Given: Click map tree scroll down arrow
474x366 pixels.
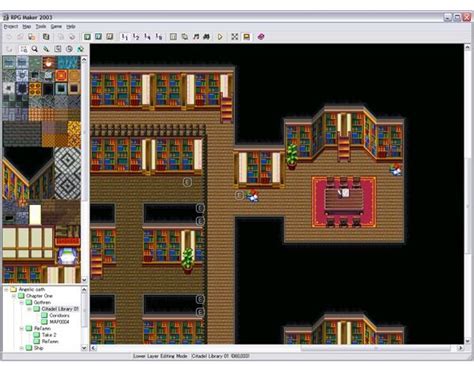Looking at the screenshot, I should pyautogui.click(x=84, y=348).
